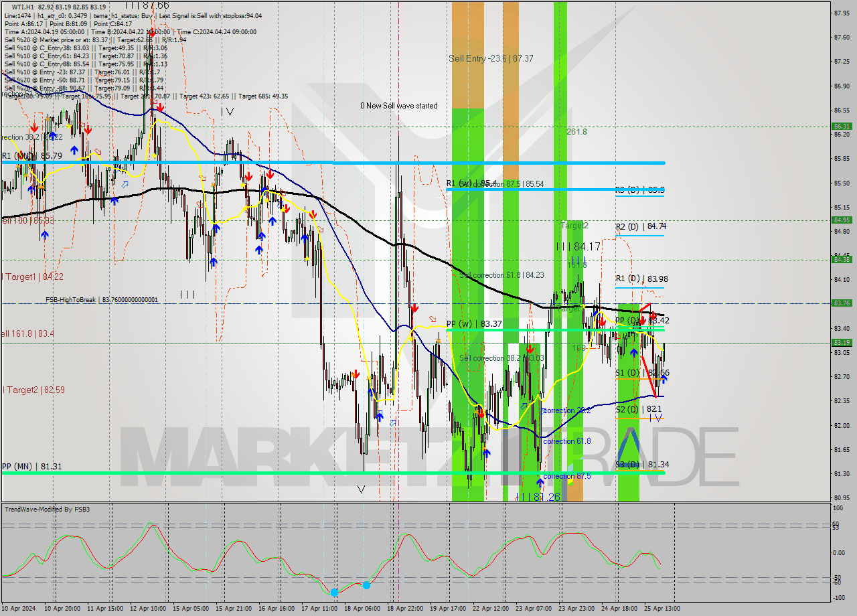Click the '18 Apr 22:00' time axis label
This screenshot has width=857, height=616.
[x=406, y=609]
